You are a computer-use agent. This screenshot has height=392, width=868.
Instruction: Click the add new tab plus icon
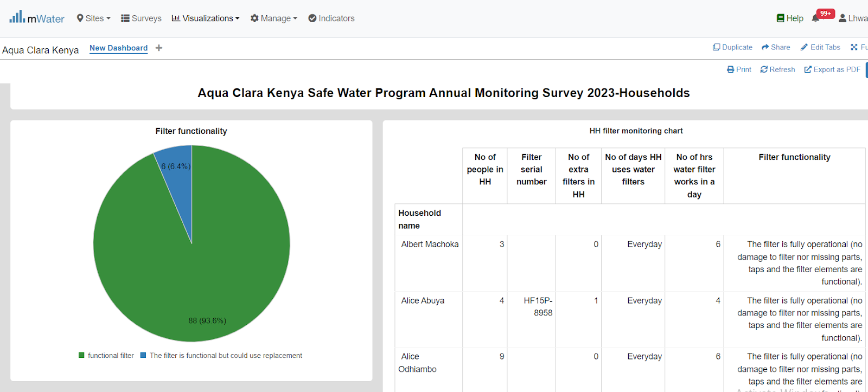click(159, 48)
